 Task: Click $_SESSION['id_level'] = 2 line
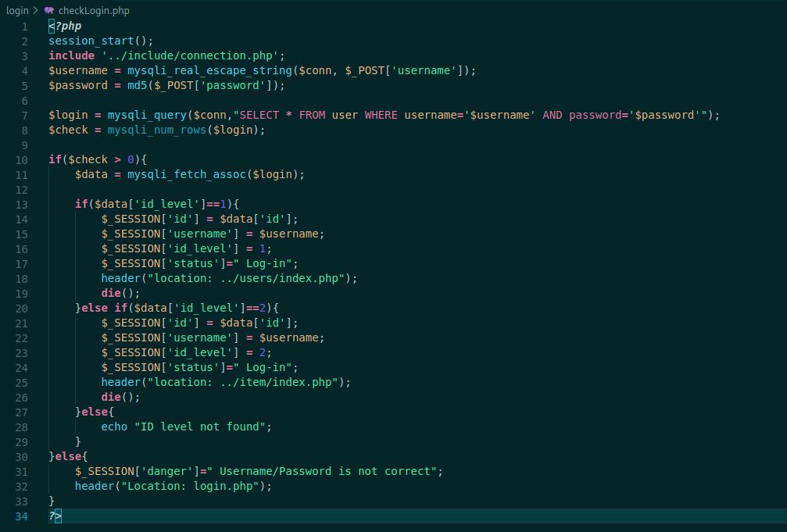[186, 353]
